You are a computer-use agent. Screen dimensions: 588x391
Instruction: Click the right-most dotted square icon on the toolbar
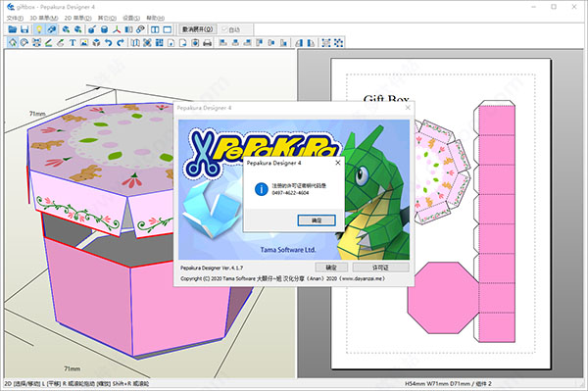click(x=338, y=43)
